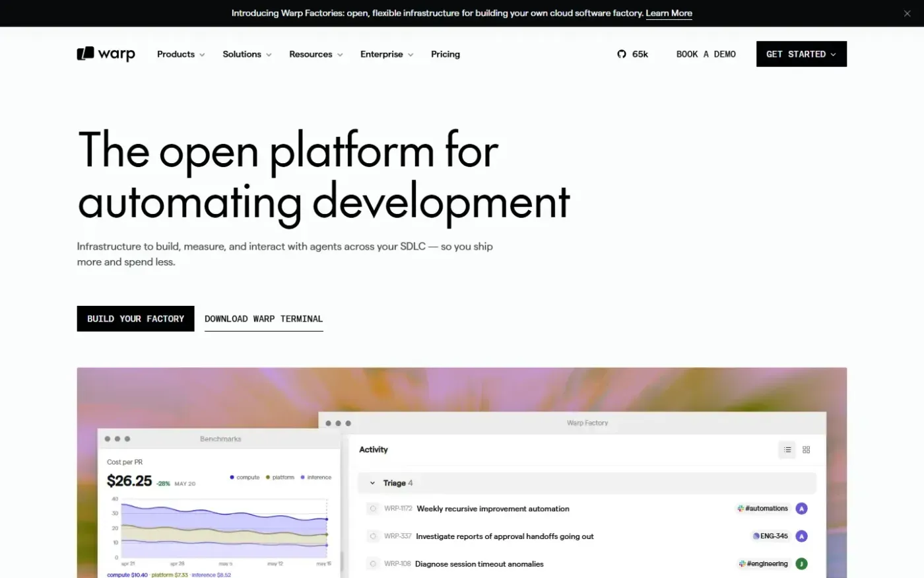
Task: Switch Activity to grid view icon
Action: [x=806, y=450]
